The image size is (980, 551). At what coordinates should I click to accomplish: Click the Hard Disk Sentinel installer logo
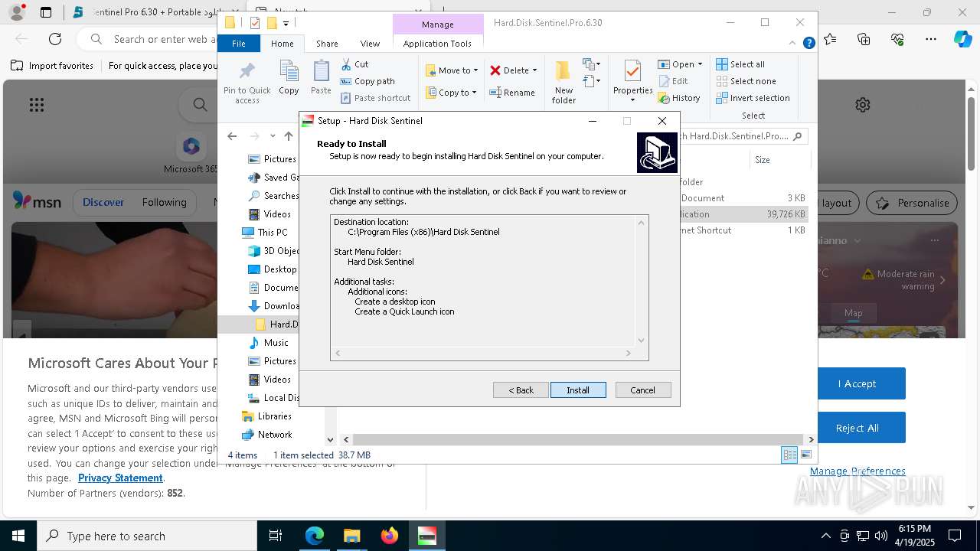coord(657,152)
